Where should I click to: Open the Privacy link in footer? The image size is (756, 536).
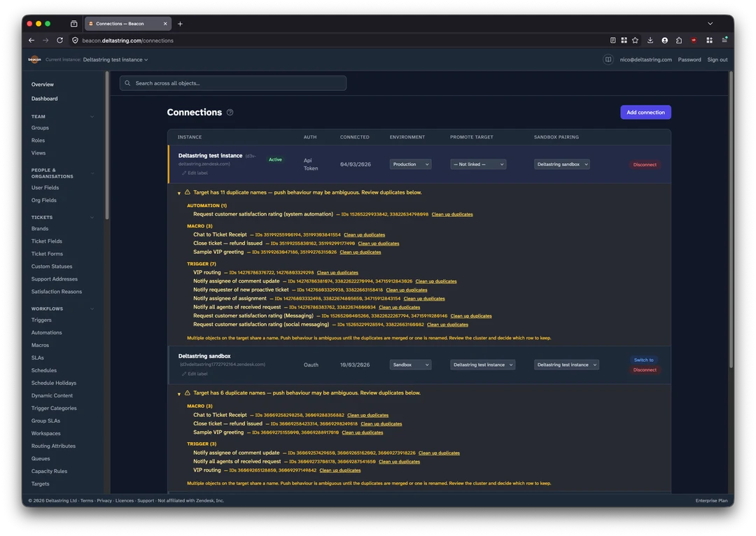tap(104, 500)
